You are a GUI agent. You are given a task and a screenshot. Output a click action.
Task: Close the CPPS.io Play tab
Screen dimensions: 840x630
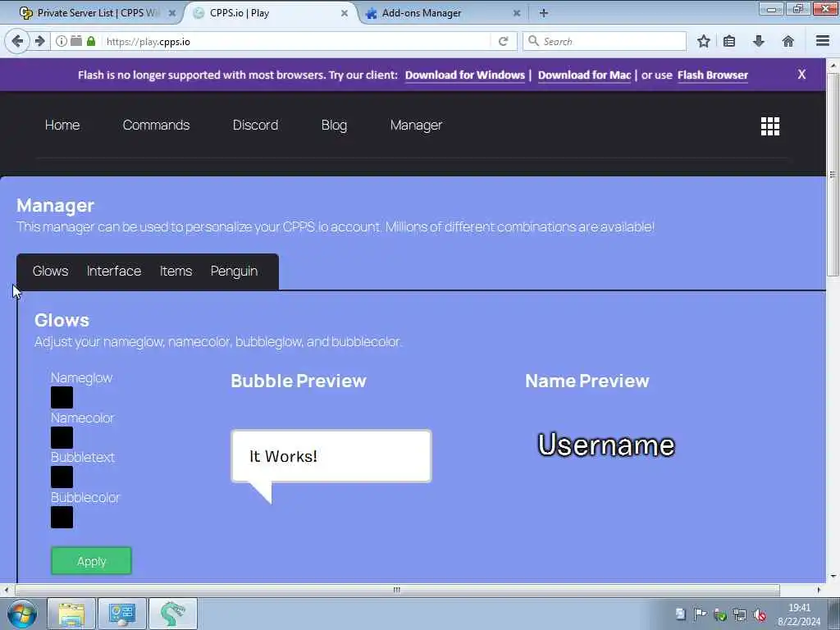pos(345,13)
